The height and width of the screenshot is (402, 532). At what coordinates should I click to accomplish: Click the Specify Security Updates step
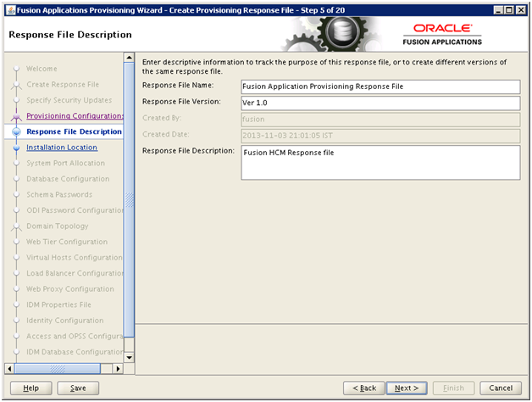coord(69,100)
